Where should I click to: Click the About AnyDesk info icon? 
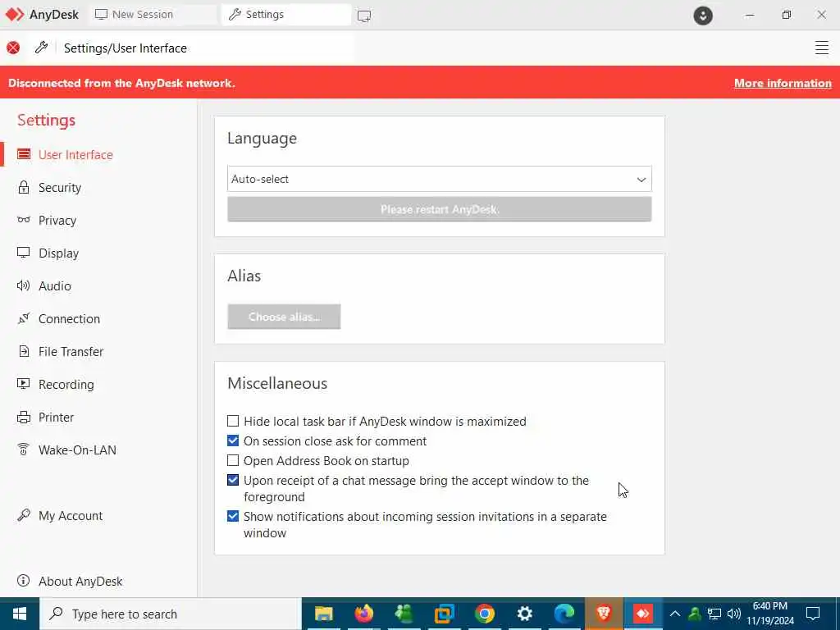coord(24,581)
